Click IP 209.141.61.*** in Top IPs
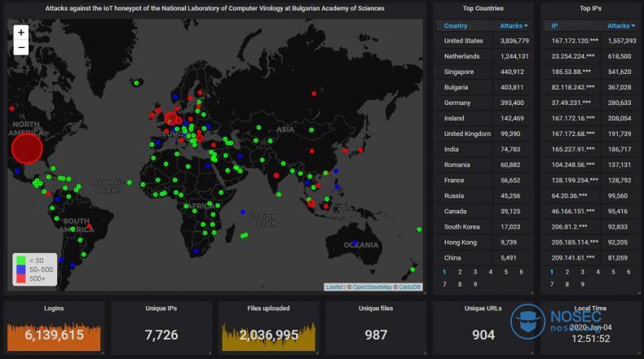 tap(572, 258)
